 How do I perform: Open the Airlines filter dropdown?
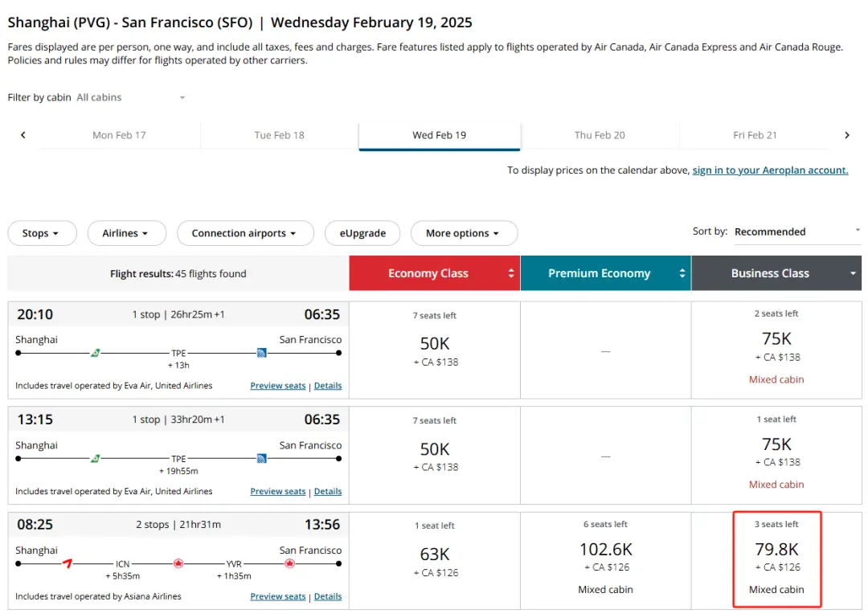(x=126, y=233)
